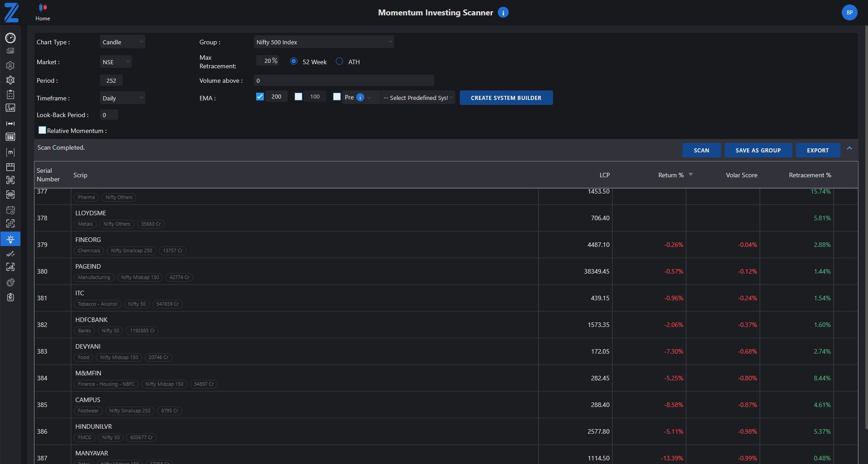This screenshot has height=464, width=868.
Task: Sort by Return % column header text
Action: (671, 175)
